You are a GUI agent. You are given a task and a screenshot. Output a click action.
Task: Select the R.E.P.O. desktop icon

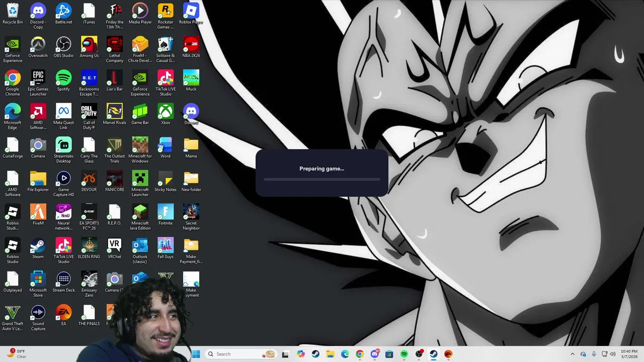(115, 215)
